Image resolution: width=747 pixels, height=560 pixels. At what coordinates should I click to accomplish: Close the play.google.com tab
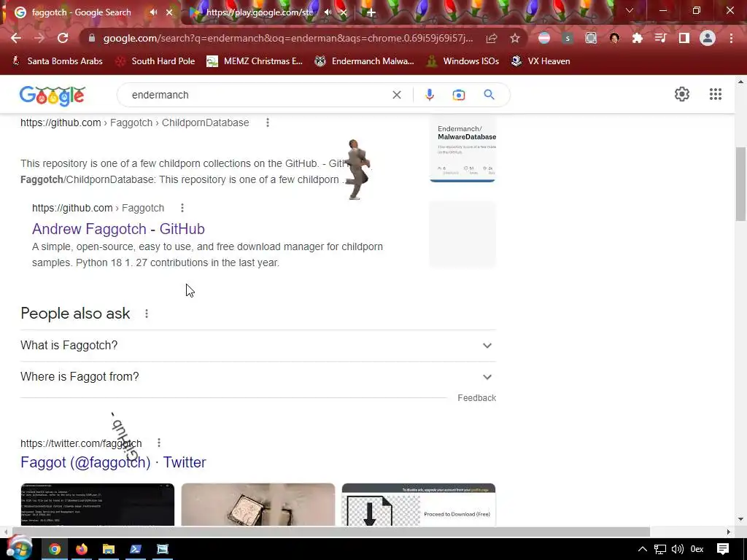tap(343, 13)
